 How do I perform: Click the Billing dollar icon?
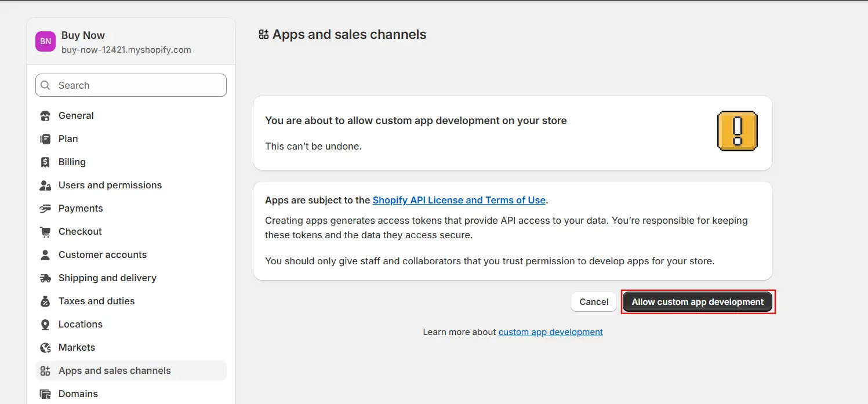click(45, 162)
